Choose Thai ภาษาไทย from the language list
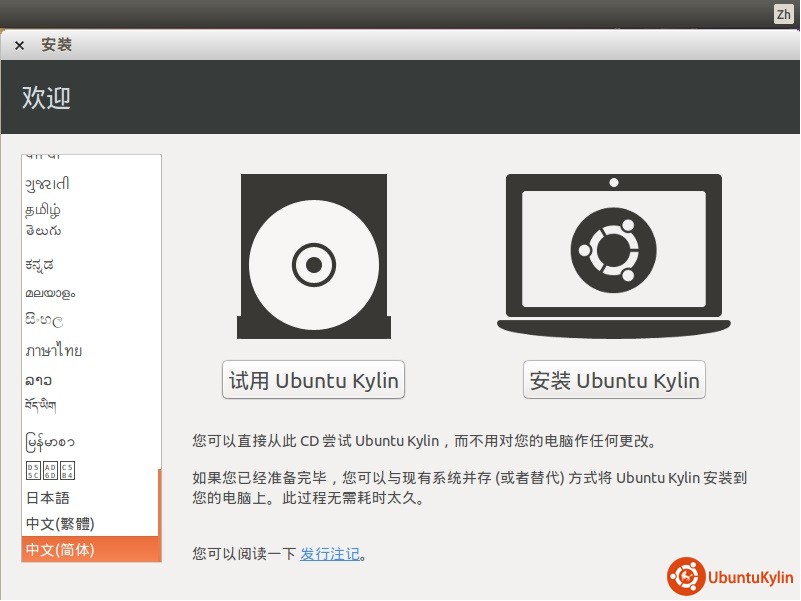 pos(54,351)
